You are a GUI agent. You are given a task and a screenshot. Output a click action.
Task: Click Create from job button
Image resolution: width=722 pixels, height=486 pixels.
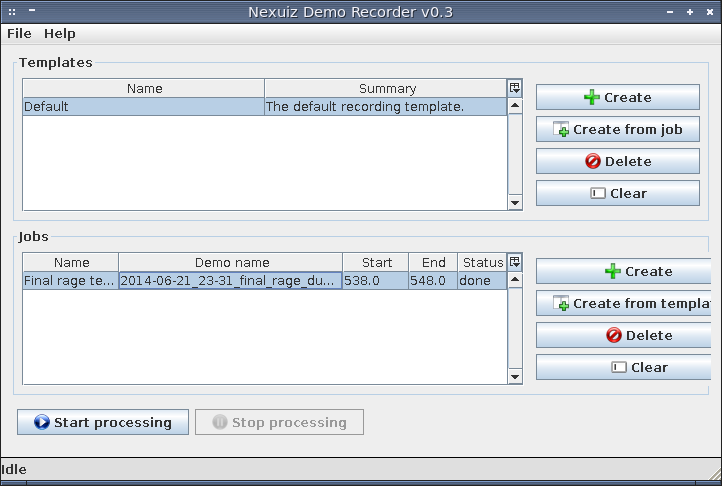pyautogui.click(x=617, y=129)
